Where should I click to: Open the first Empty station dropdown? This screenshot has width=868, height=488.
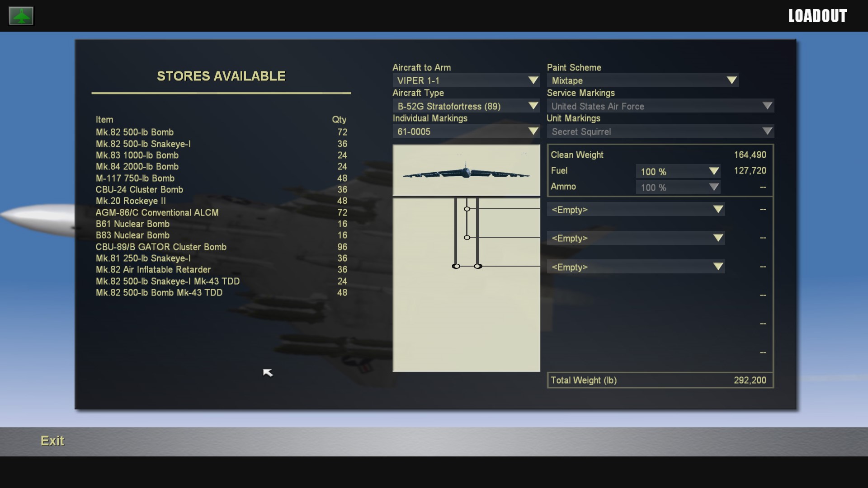coord(636,210)
